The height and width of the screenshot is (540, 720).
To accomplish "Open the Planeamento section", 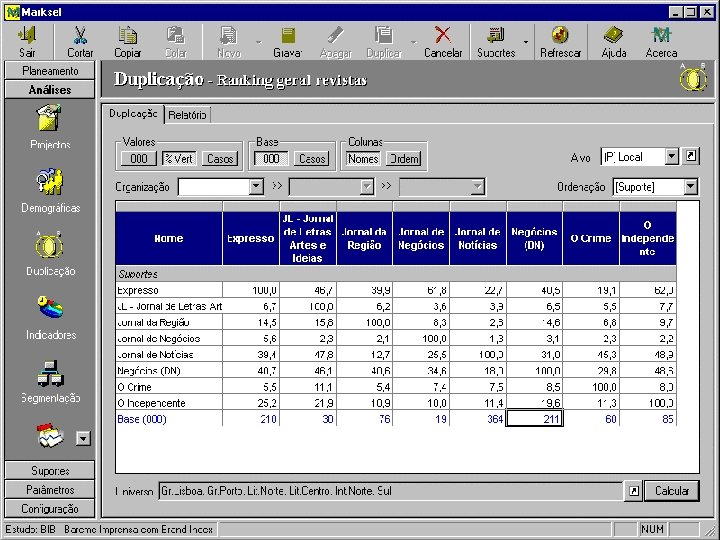I will tap(50, 71).
